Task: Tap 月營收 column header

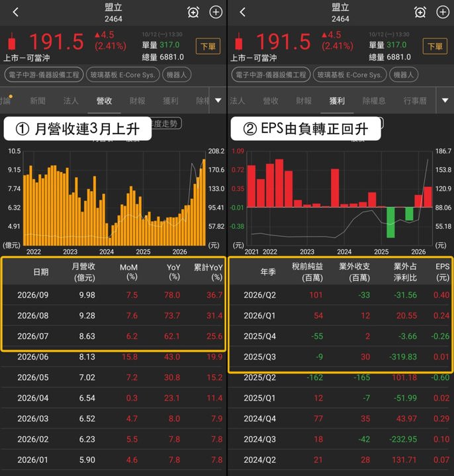Action: [84, 272]
